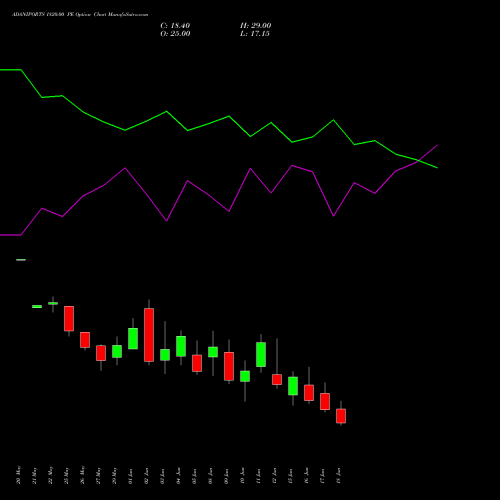Click the last red candlestick for 18 Jun

tap(341, 416)
